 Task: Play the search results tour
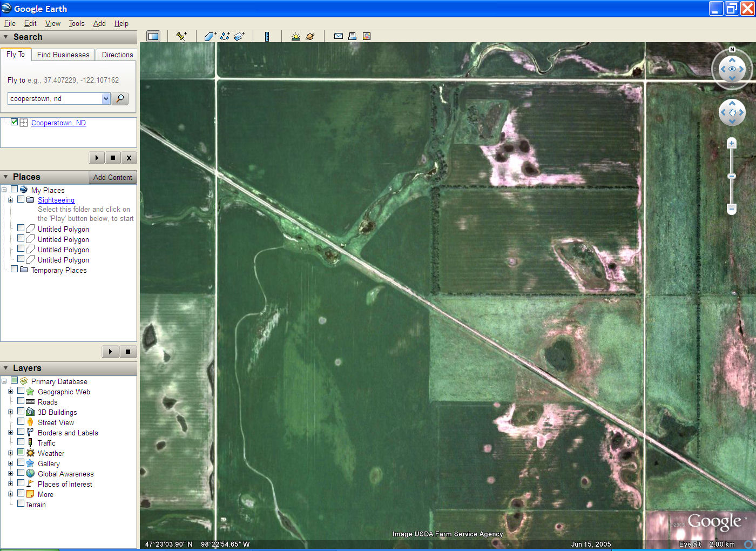[x=97, y=158]
